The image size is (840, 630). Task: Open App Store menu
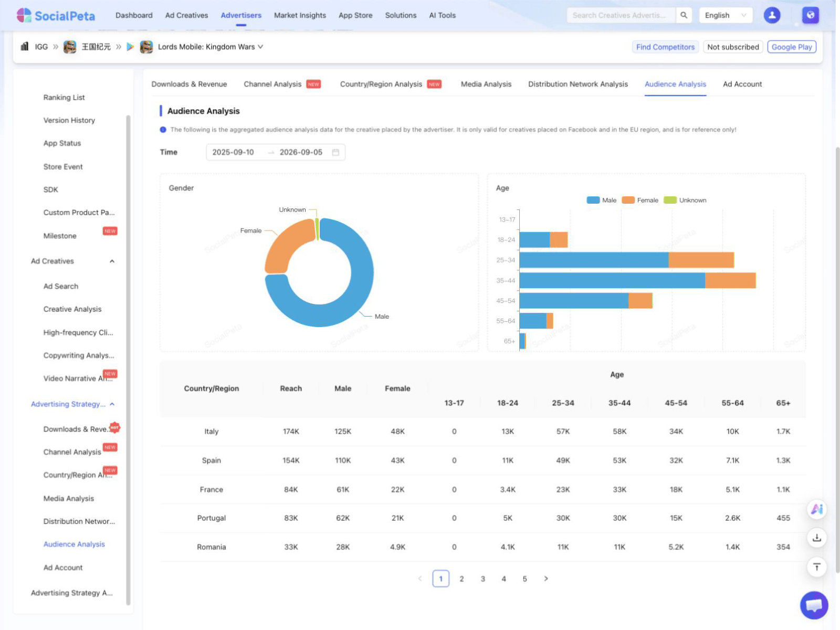[x=355, y=15]
